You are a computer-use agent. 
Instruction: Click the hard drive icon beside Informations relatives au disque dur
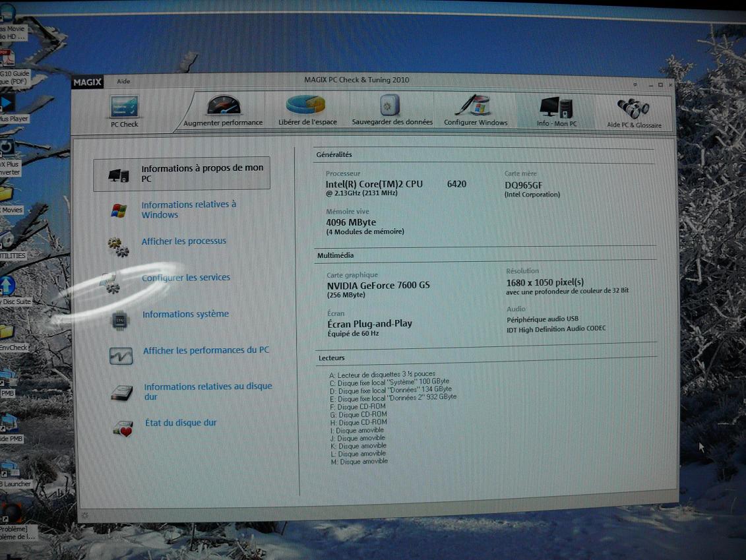pyautogui.click(x=122, y=392)
